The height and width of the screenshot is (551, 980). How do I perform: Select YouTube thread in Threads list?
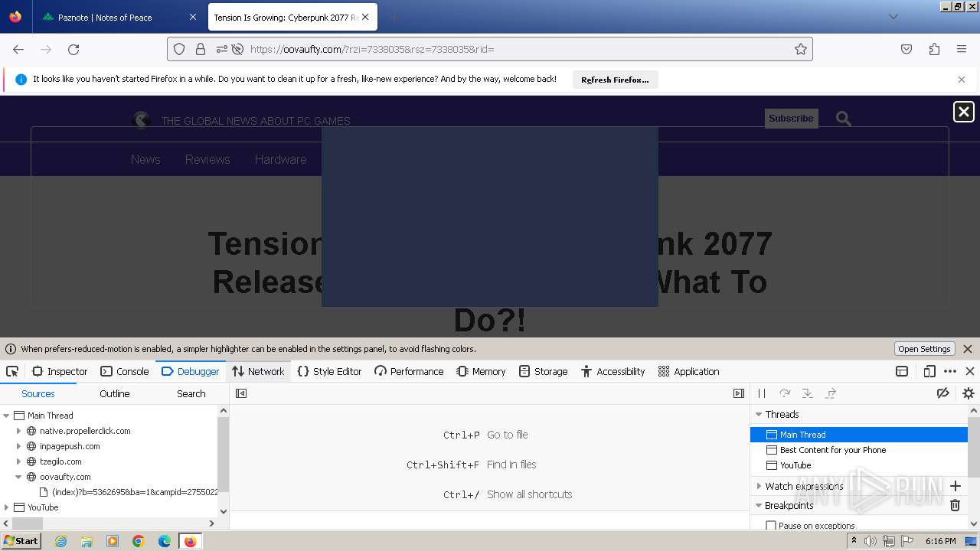click(x=859, y=465)
